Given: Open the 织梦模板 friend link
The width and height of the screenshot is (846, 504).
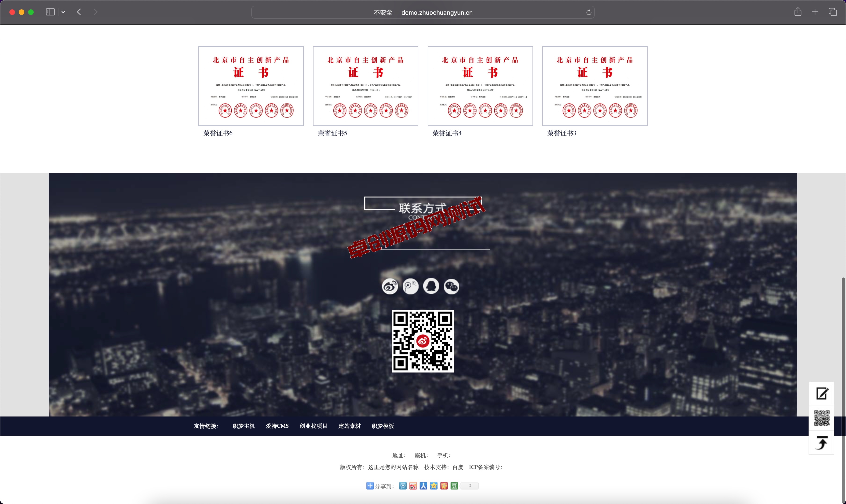Looking at the screenshot, I should coord(383,426).
